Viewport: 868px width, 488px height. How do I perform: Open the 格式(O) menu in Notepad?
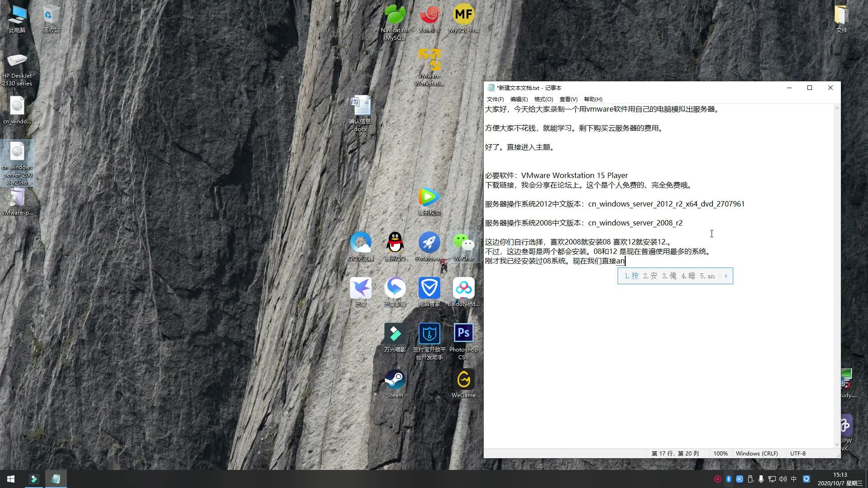(x=543, y=99)
